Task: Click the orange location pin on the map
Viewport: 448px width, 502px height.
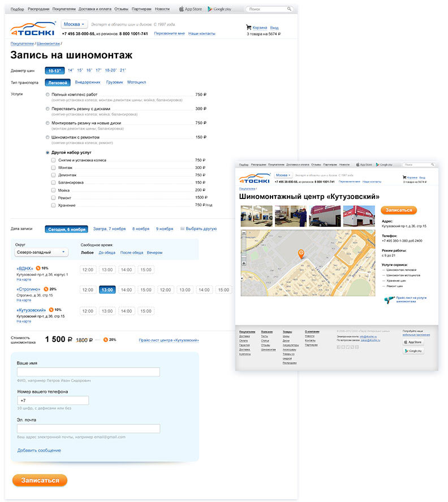Action: [301, 254]
